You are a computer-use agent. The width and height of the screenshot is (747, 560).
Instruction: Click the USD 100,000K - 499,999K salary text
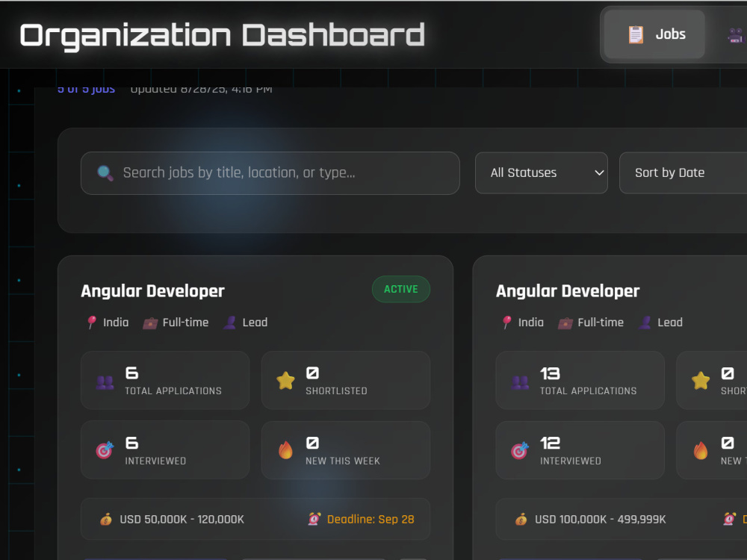600,519
